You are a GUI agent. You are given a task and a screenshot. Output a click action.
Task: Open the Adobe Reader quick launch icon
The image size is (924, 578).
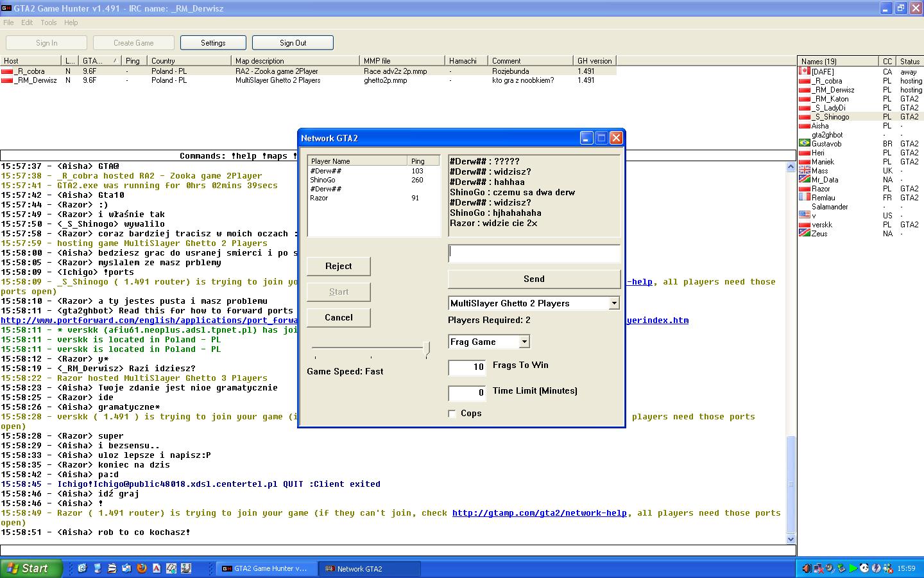(157, 568)
